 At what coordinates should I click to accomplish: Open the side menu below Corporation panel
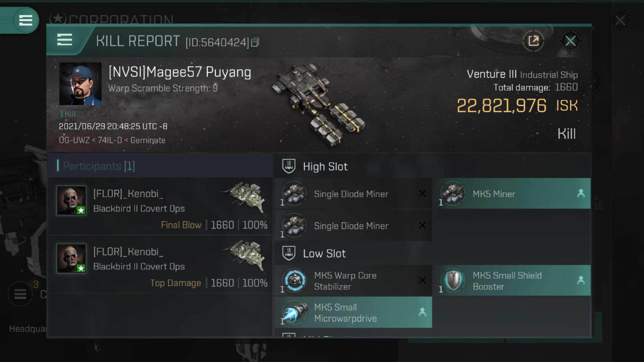pos(20,294)
